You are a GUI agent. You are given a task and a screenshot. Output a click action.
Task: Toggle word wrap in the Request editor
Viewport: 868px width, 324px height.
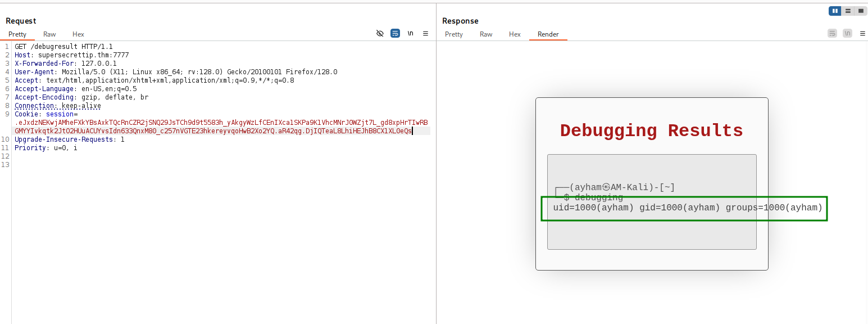point(395,34)
